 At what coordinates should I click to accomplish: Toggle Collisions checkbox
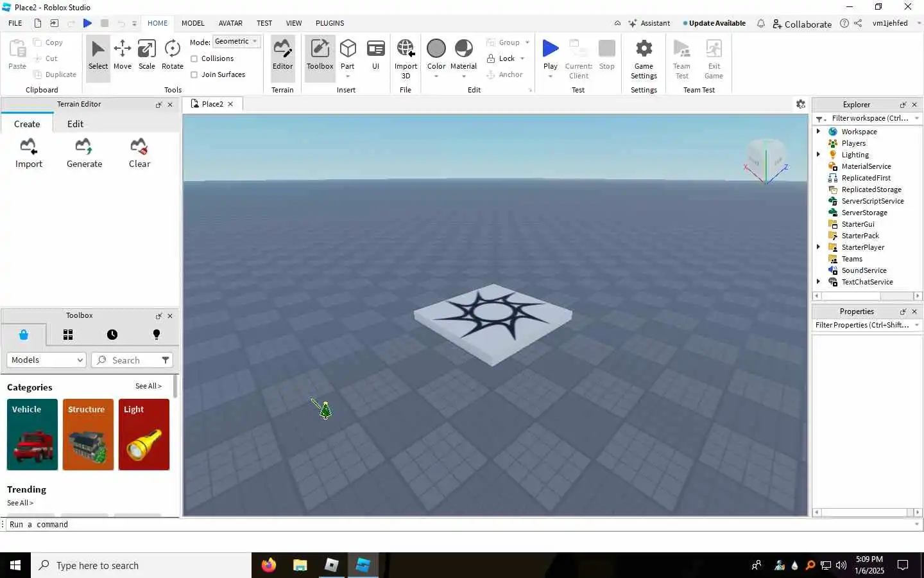[194, 58]
